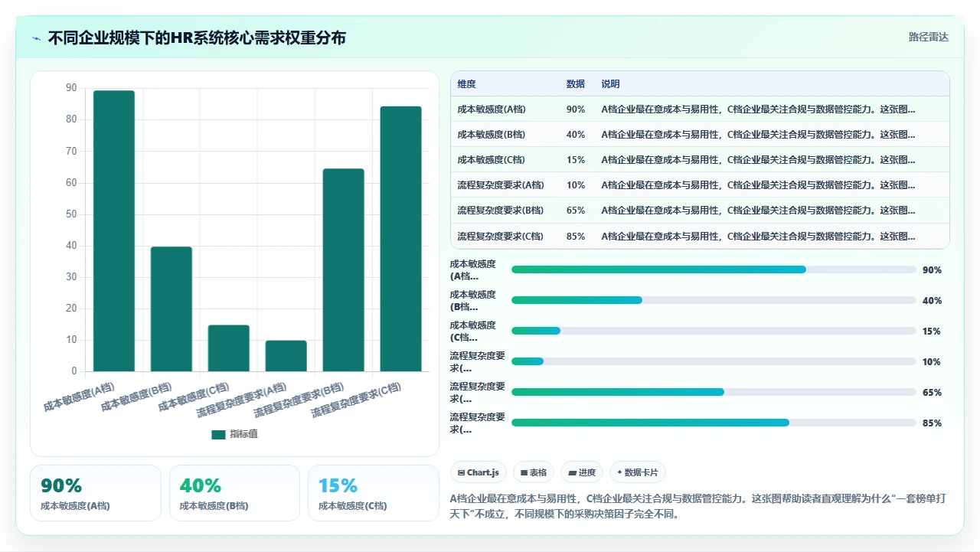Click the lightning icon beside the title
The width and height of the screenshot is (980, 552).
click(x=37, y=38)
